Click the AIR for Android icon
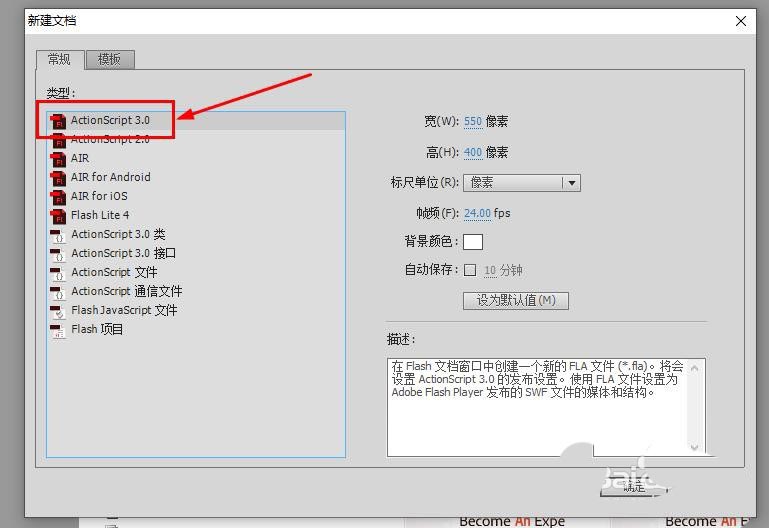769x528 pixels. click(58, 178)
